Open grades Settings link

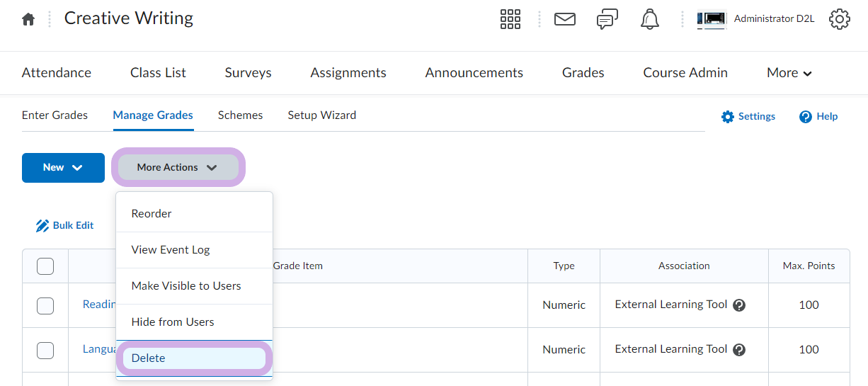pos(748,117)
